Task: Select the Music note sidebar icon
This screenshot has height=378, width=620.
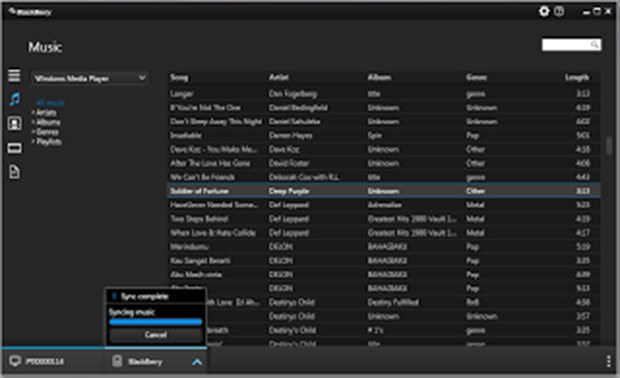Action: pyautogui.click(x=15, y=99)
